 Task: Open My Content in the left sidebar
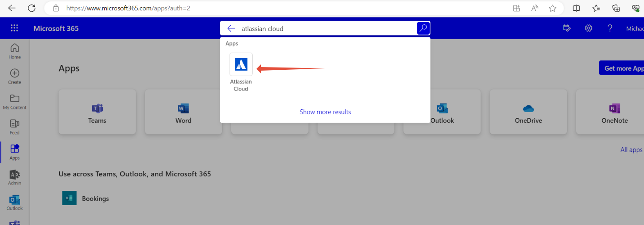[14, 102]
